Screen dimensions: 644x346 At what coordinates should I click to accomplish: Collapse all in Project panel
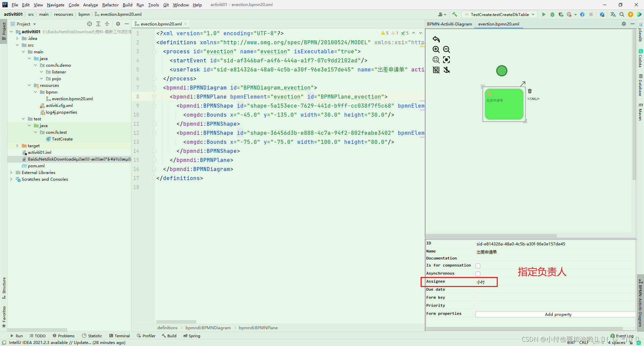[x=107, y=24]
